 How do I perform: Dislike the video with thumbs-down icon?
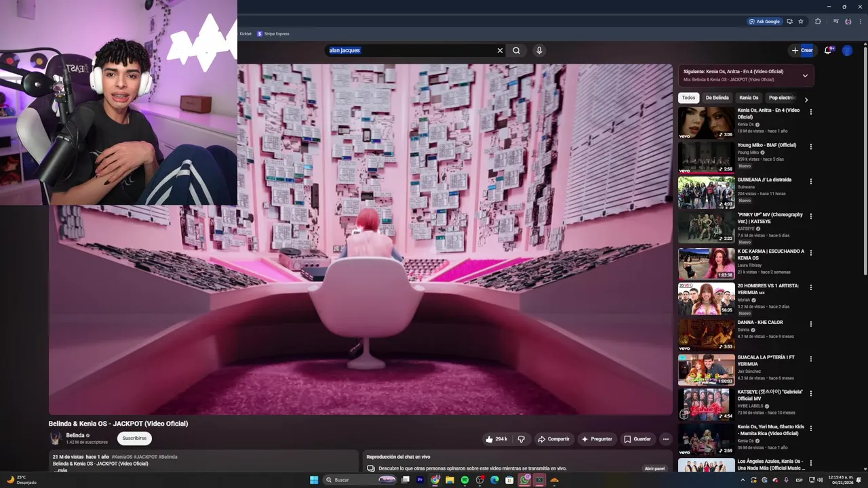pyautogui.click(x=521, y=439)
